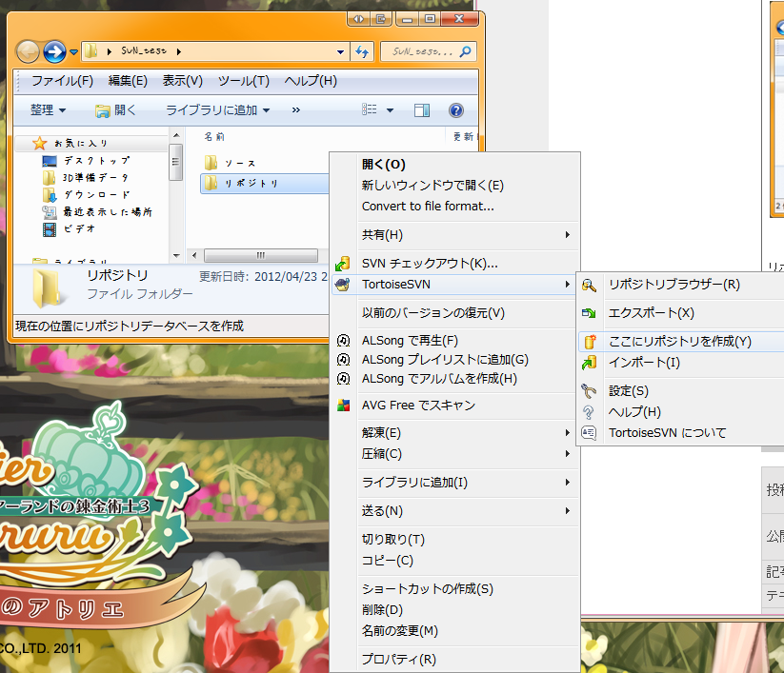Click the refresh icon beside address bar

pyautogui.click(x=362, y=51)
